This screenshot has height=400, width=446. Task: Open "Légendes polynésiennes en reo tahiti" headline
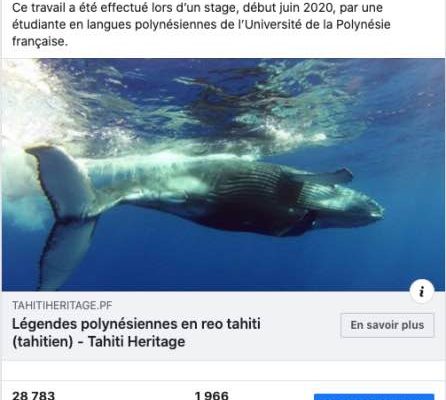tap(136, 324)
